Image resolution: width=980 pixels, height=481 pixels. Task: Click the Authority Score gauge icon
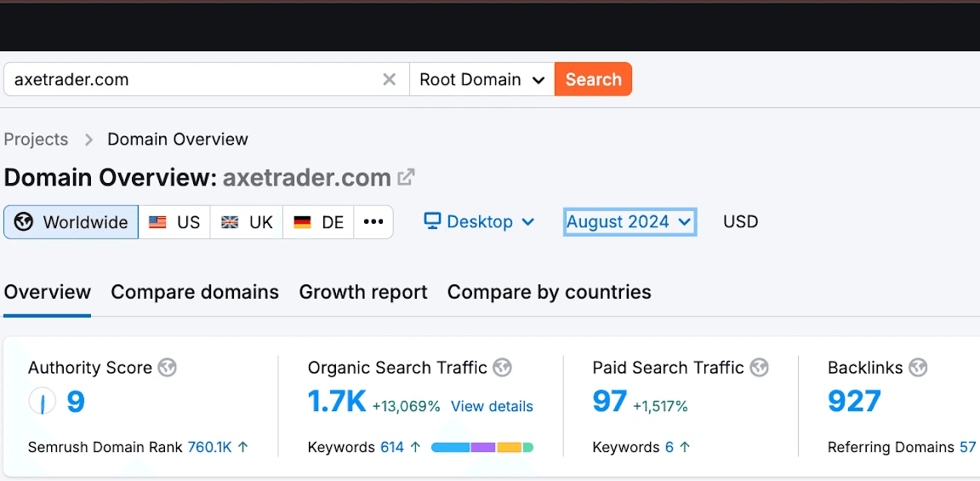pyautogui.click(x=43, y=402)
